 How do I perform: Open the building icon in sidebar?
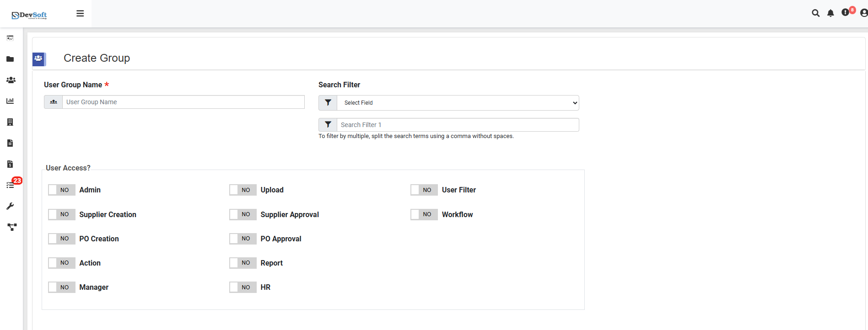click(x=10, y=122)
